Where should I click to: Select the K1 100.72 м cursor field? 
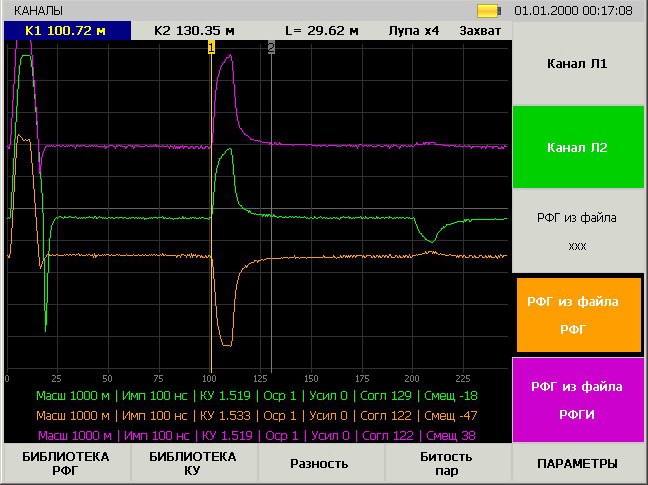(67, 31)
